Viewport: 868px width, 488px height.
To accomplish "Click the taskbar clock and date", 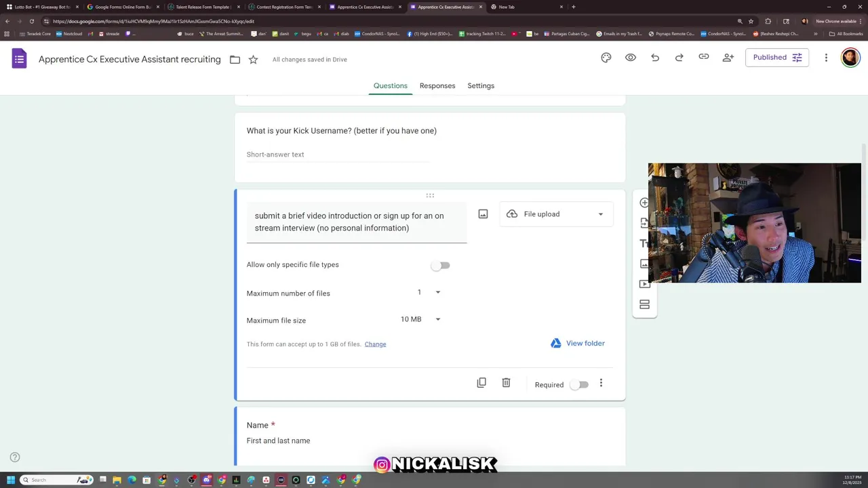I will (x=852, y=480).
